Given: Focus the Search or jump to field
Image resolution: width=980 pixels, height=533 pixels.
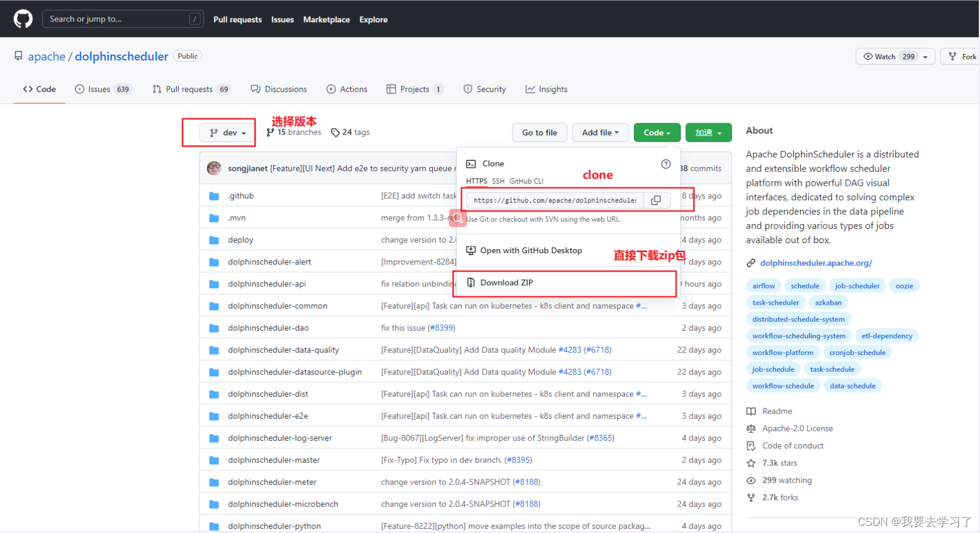Looking at the screenshot, I should (123, 19).
